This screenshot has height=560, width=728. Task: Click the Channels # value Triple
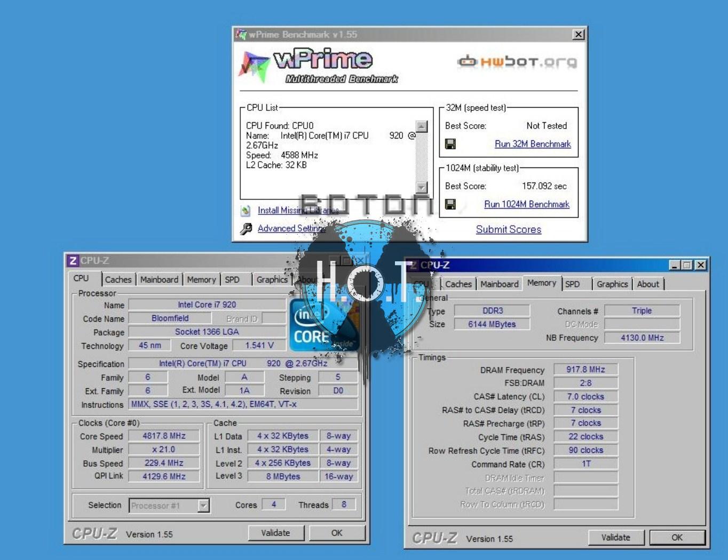click(x=642, y=311)
